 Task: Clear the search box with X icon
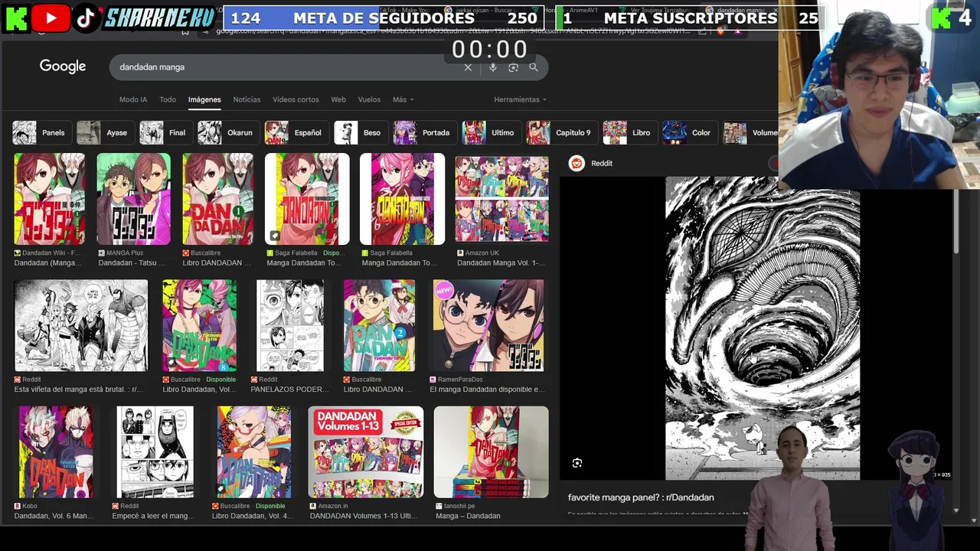[x=468, y=67]
